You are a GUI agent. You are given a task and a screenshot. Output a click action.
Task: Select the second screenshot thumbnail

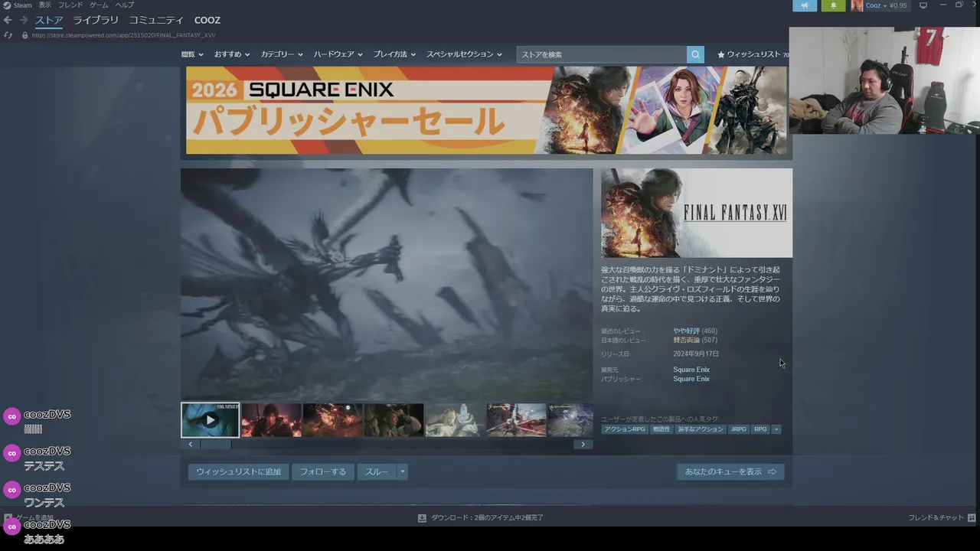[x=271, y=420]
